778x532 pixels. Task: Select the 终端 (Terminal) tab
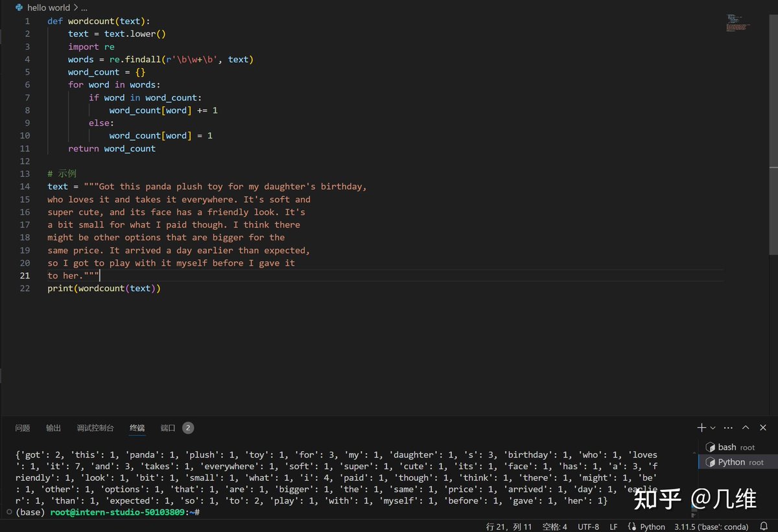[x=137, y=428]
